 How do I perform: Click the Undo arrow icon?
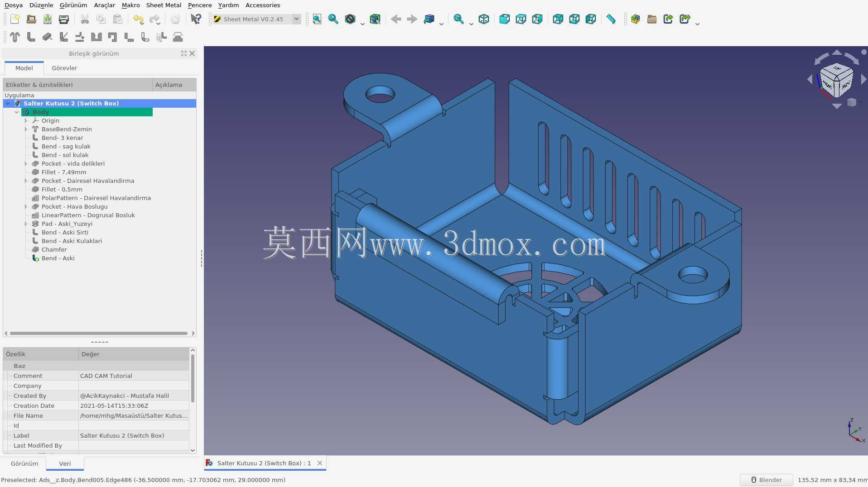(138, 19)
